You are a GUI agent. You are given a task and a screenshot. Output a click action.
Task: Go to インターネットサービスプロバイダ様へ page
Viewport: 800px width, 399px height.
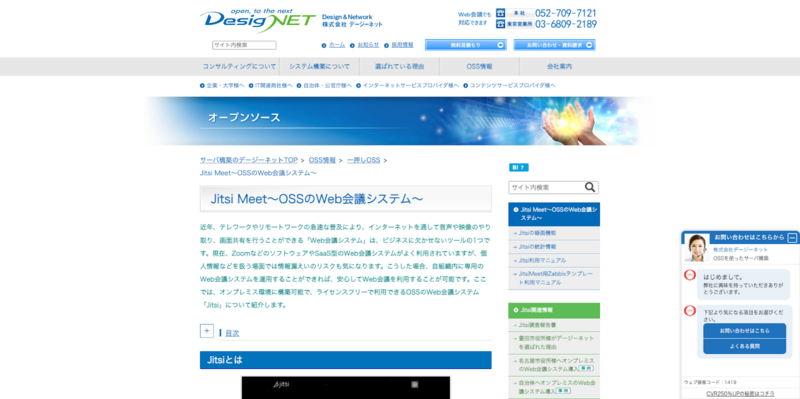[411, 86]
